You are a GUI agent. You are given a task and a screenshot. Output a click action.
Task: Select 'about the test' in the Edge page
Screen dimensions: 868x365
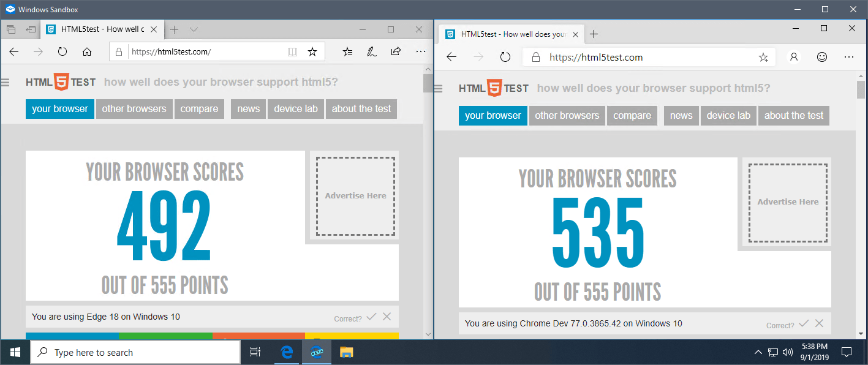pyautogui.click(x=361, y=109)
